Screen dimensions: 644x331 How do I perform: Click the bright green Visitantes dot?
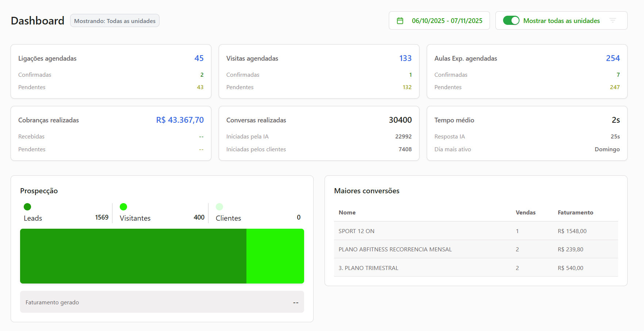point(123,207)
